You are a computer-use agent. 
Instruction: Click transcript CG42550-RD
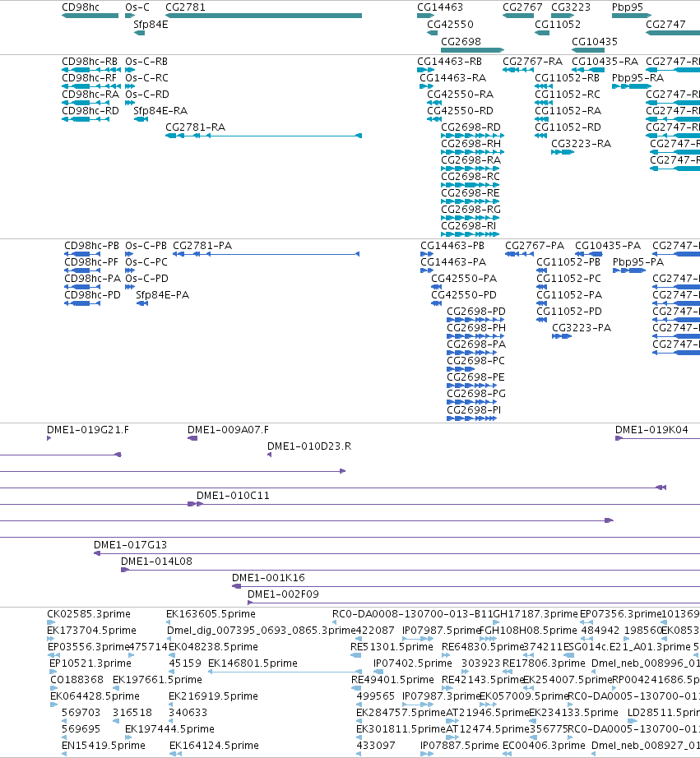pos(434,119)
